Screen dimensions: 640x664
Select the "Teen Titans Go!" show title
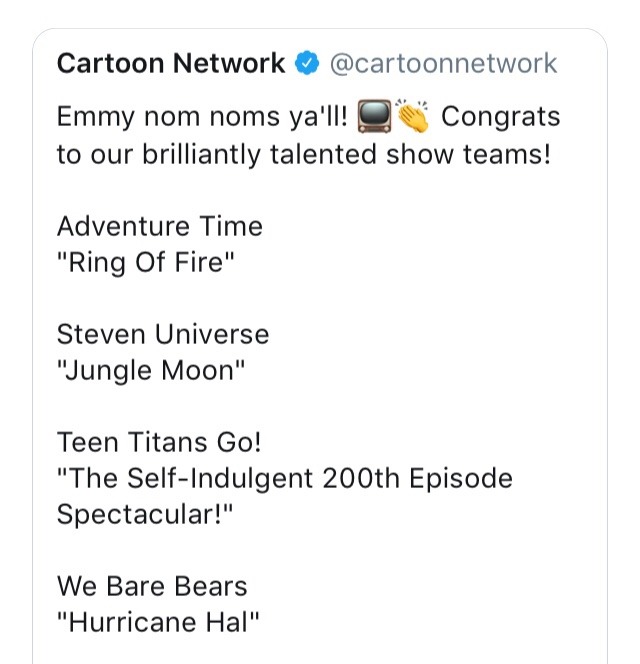pyautogui.click(x=147, y=441)
